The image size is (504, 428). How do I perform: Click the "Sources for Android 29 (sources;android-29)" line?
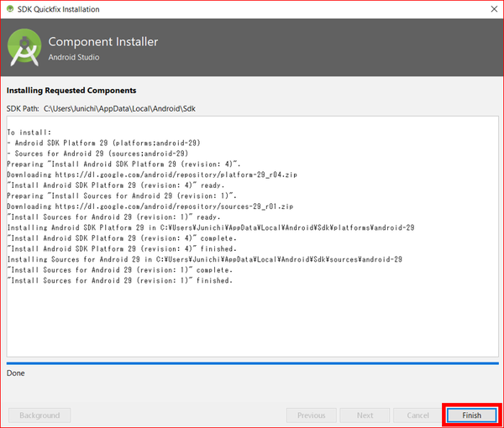(97, 154)
